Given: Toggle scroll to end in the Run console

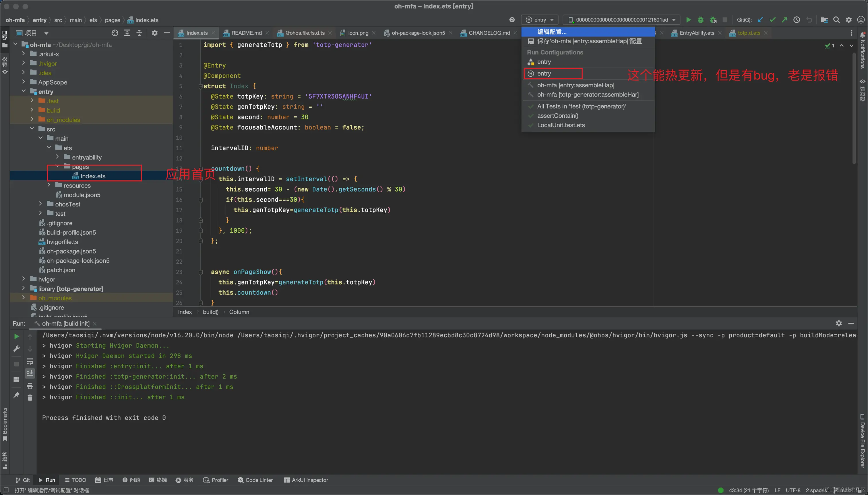Looking at the screenshot, I should (x=30, y=373).
